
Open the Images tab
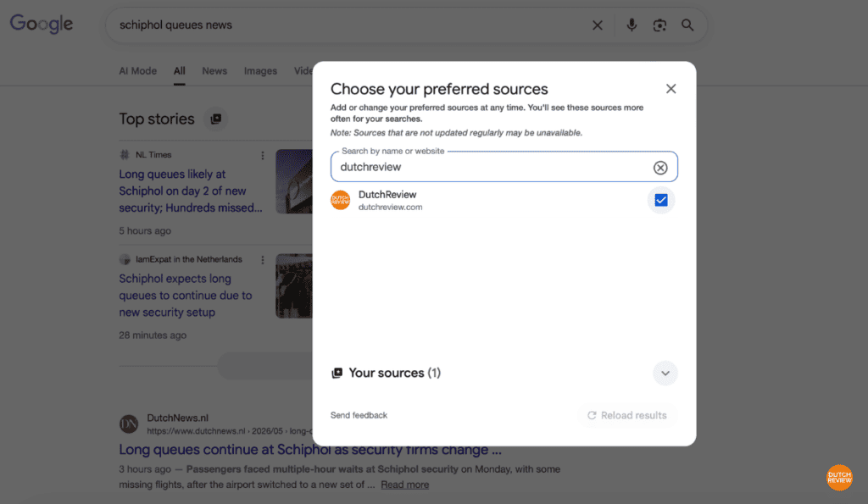coord(260,71)
